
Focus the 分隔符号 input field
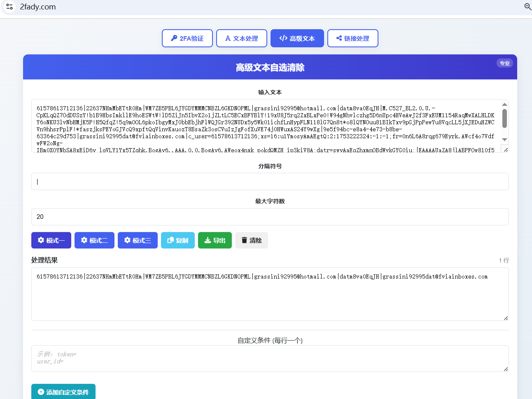click(x=270, y=181)
